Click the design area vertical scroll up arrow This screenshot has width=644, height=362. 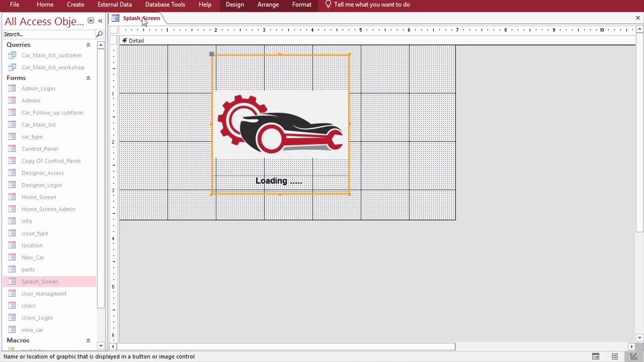[639, 30]
